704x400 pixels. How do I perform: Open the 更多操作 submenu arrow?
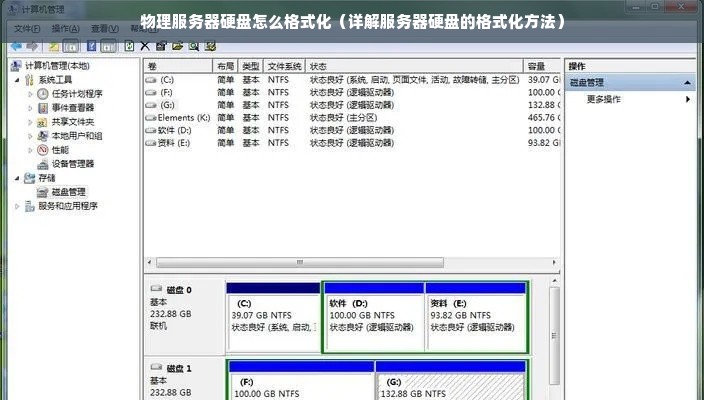pyautogui.click(x=688, y=99)
